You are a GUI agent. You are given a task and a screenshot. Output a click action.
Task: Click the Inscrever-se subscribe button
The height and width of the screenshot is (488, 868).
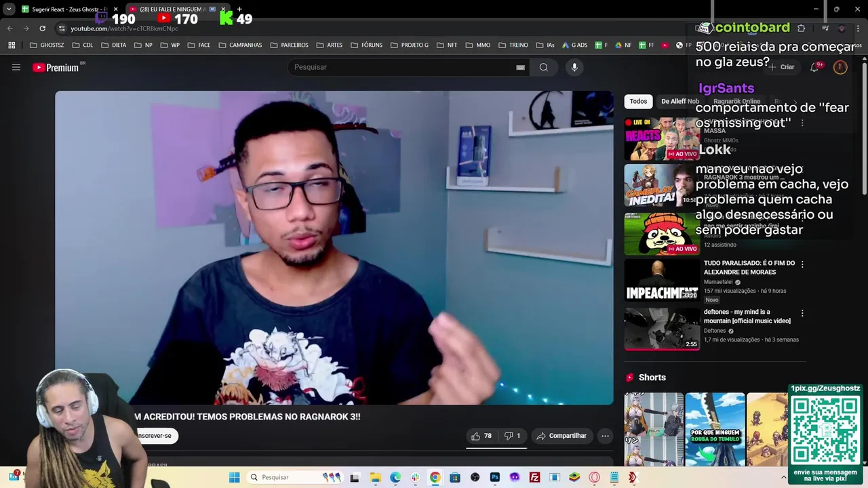tap(155, 436)
